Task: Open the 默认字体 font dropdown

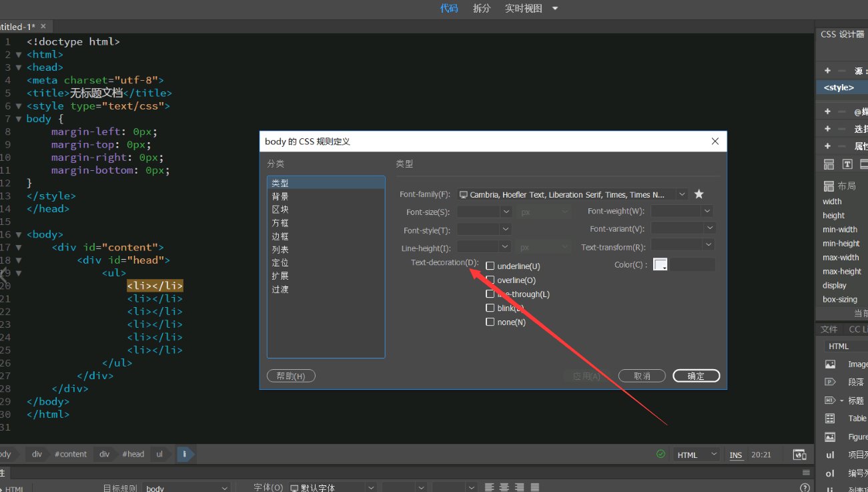Action: [332, 488]
